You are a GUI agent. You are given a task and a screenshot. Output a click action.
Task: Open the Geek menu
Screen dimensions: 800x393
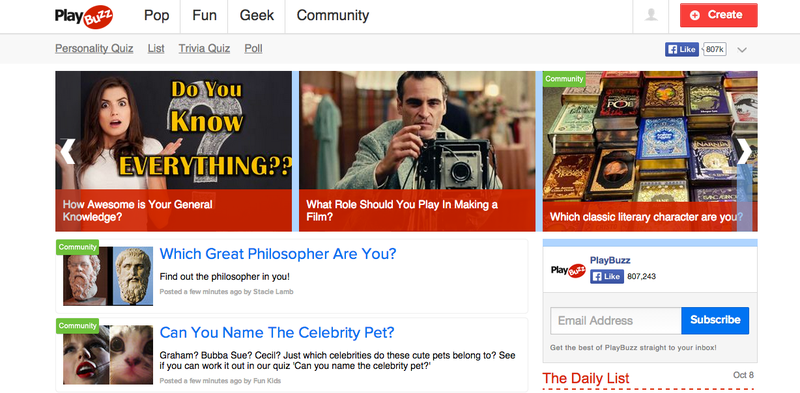(257, 16)
